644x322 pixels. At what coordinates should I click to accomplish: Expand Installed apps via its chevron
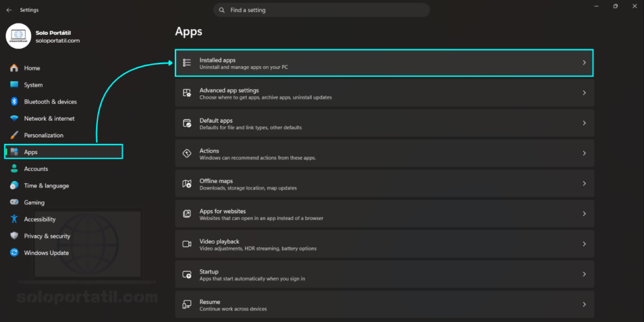click(x=584, y=62)
